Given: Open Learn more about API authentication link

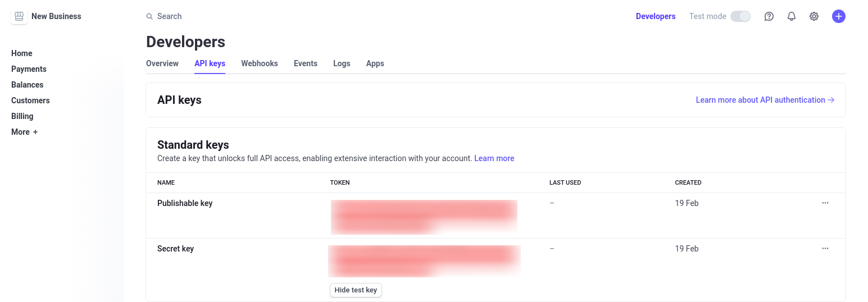Looking at the screenshot, I should pos(765,100).
